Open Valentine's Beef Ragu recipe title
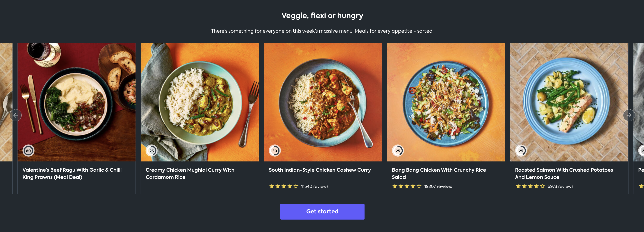The image size is (644, 232). point(72,173)
